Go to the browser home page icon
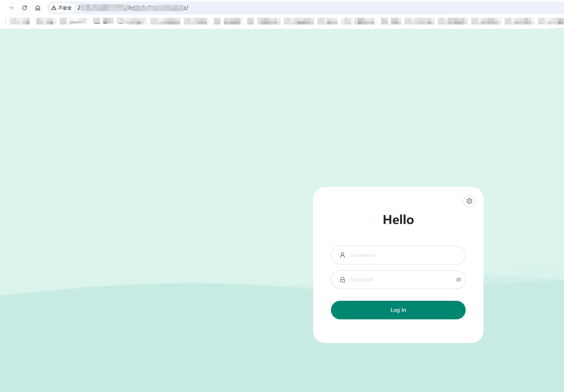This screenshot has width=564, height=392. (x=38, y=8)
